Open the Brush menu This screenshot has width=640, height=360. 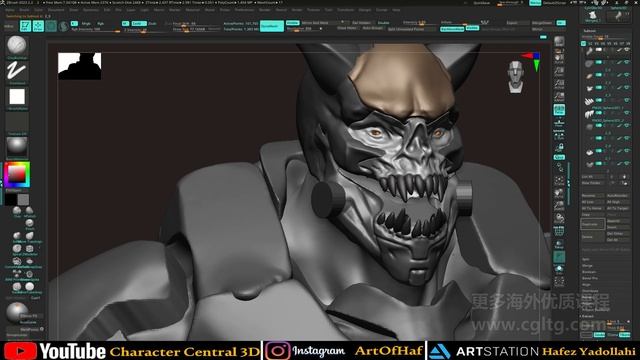[24, 10]
